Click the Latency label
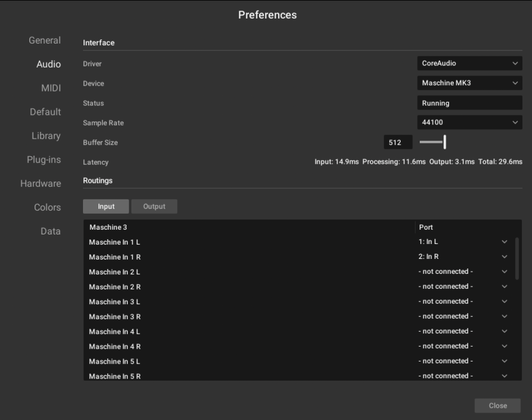Image resolution: width=532 pixels, height=420 pixels. [x=96, y=162]
